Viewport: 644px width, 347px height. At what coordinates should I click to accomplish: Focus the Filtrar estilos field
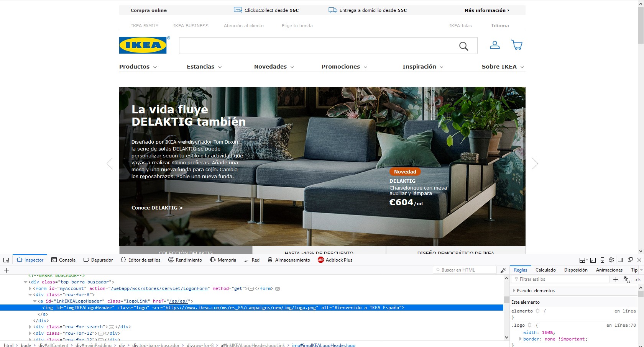[x=560, y=279]
